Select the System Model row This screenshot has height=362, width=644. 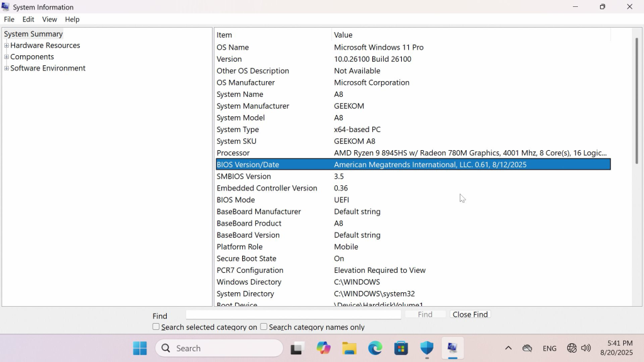point(413,118)
